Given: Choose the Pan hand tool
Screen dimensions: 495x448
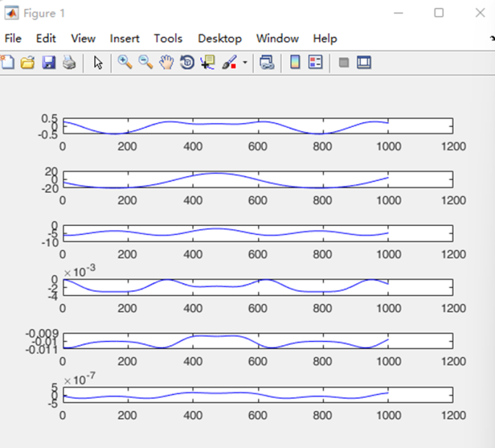Looking at the screenshot, I should (166, 62).
